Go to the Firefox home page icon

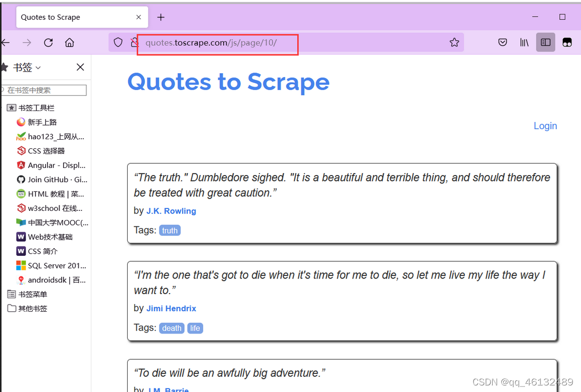pos(69,42)
